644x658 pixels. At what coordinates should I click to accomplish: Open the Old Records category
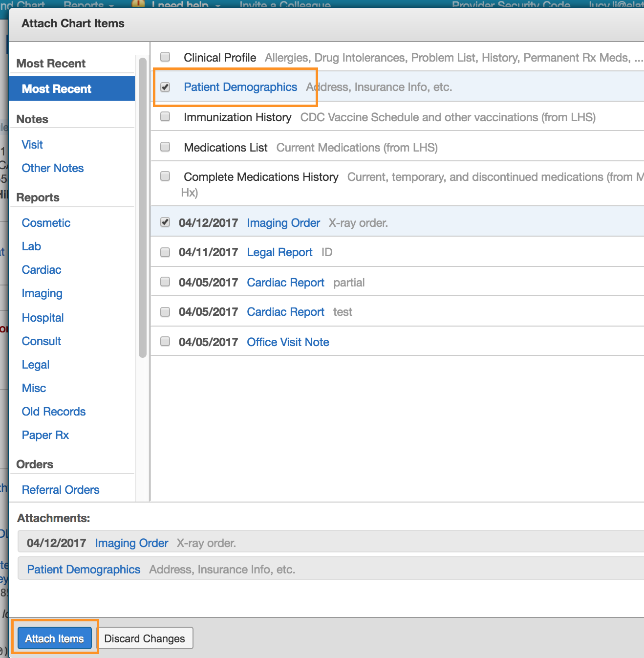[x=54, y=412]
